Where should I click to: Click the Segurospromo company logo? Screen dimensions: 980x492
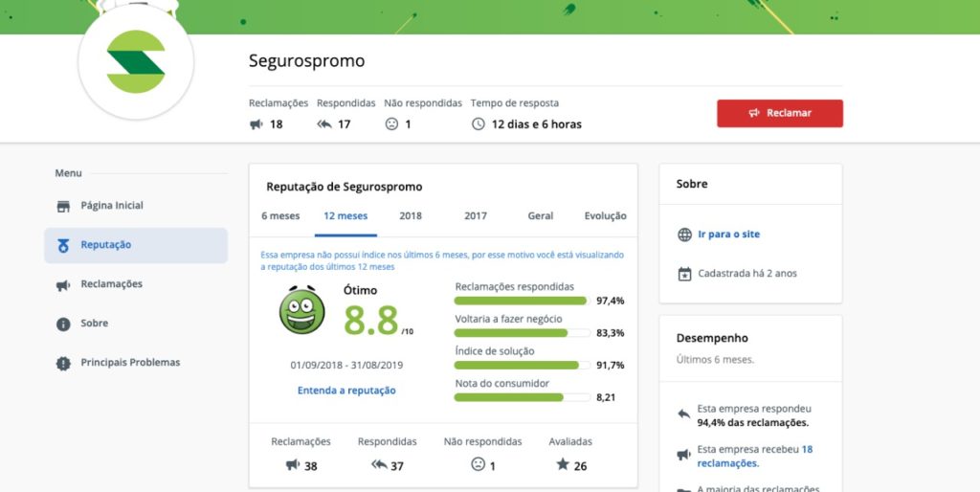[x=136, y=62]
